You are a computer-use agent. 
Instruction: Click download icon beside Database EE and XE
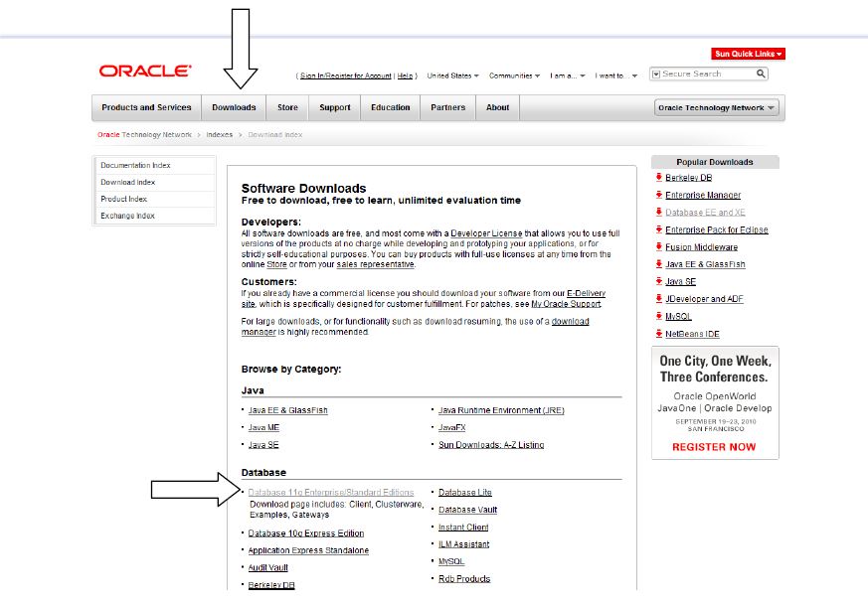click(659, 212)
